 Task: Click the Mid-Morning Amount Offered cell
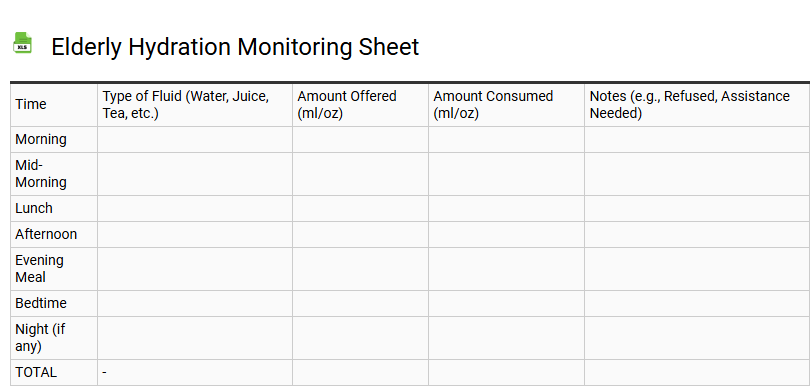(360, 174)
